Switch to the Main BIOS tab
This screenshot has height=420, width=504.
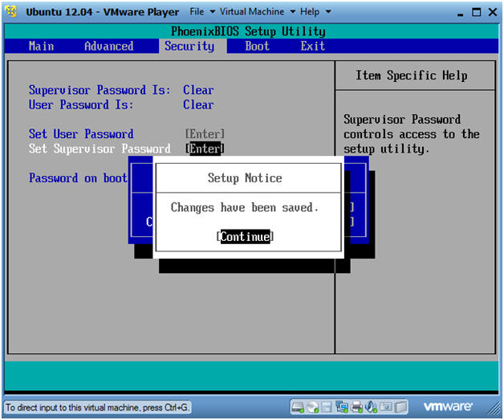(x=41, y=46)
